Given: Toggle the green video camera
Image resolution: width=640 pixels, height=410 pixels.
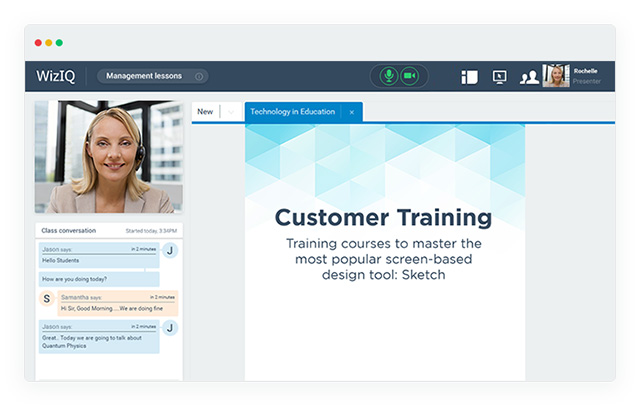Looking at the screenshot, I should click(x=409, y=76).
